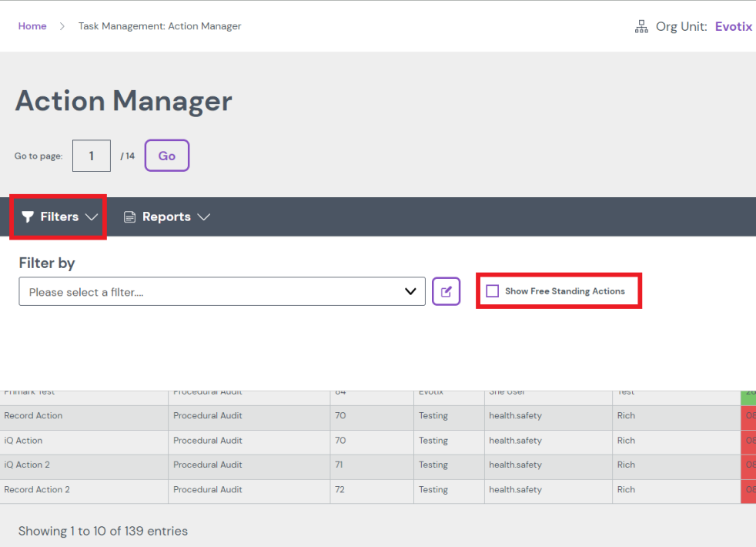Expand the Reports chevron arrow
The height and width of the screenshot is (547, 756).
[203, 217]
